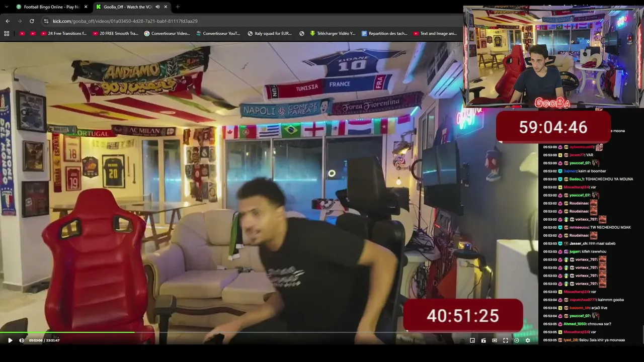644x362 pixels.
Task: Click username jacem77 in chat
Action: click(577, 155)
